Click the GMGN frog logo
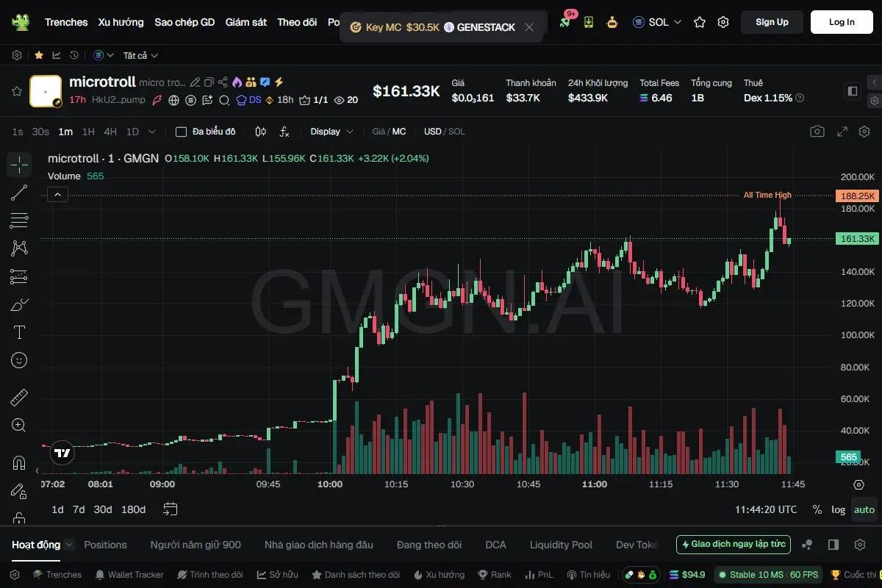Screen dimensions: 882x588 tap(20, 22)
